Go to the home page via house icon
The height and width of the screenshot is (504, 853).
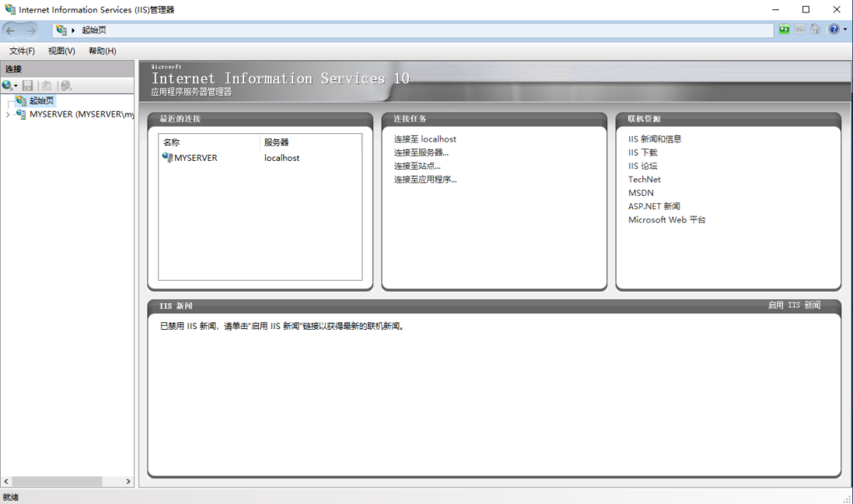816,30
